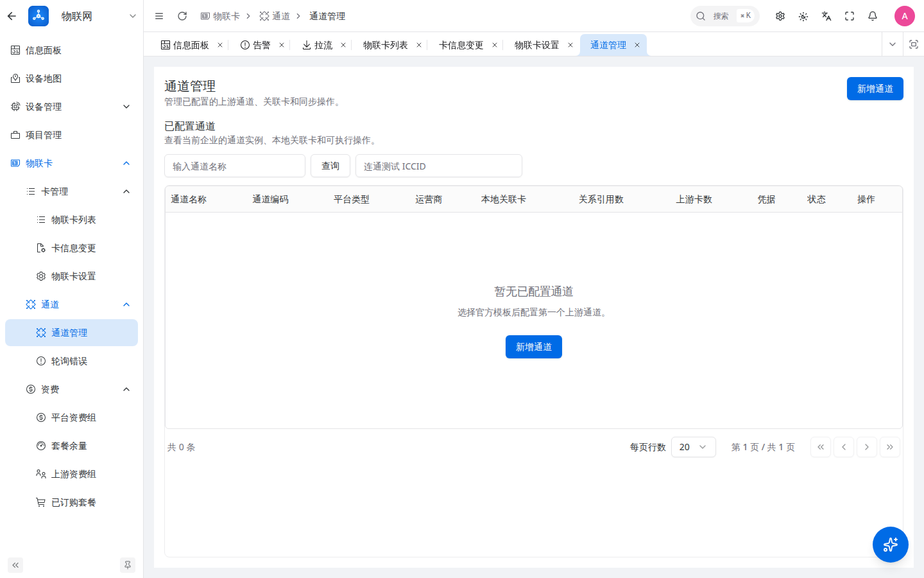Collapse the sidebar with double-chevron icon
The height and width of the screenshot is (578, 924).
(15, 565)
